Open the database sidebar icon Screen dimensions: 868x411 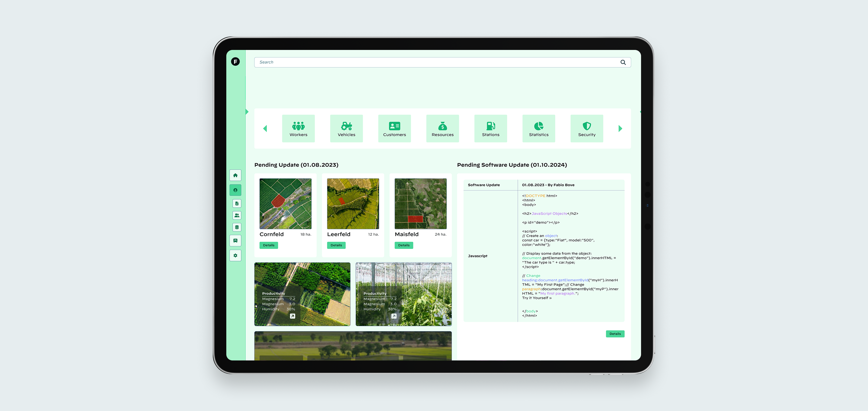tap(237, 227)
